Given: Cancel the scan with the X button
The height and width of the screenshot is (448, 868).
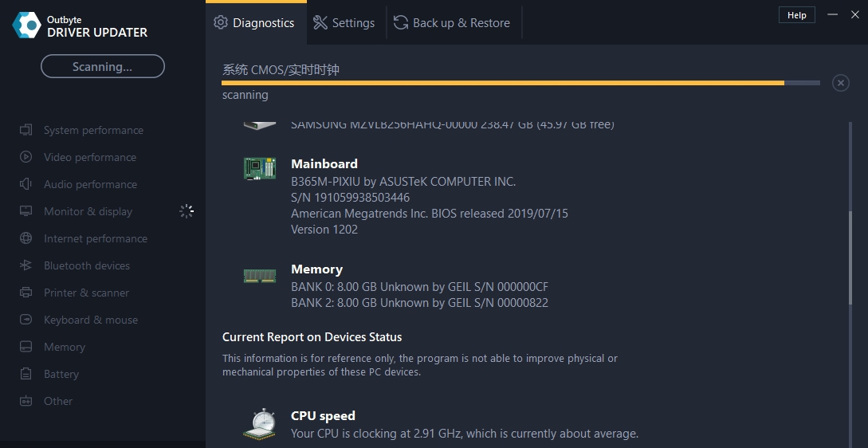Looking at the screenshot, I should (840, 83).
